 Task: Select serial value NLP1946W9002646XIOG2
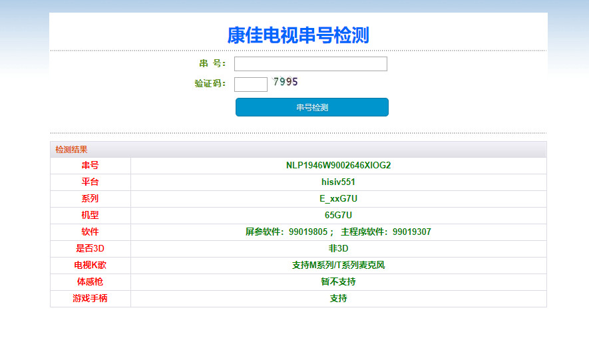(339, 166)
